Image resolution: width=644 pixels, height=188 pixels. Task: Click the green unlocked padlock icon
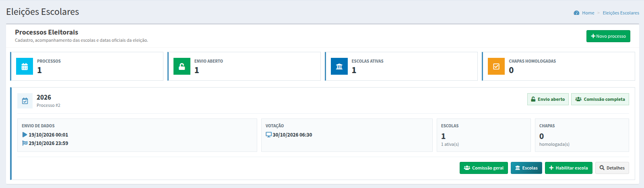[182, 66]
